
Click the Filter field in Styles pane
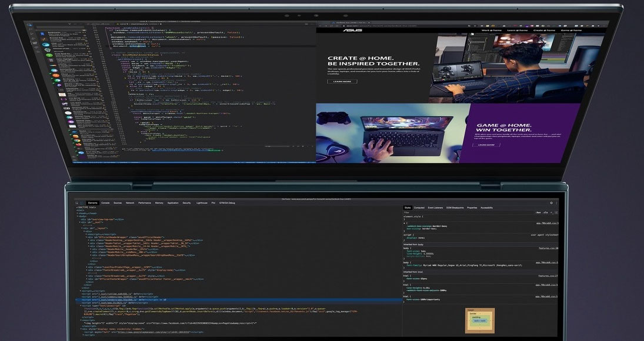pos(468,213)
